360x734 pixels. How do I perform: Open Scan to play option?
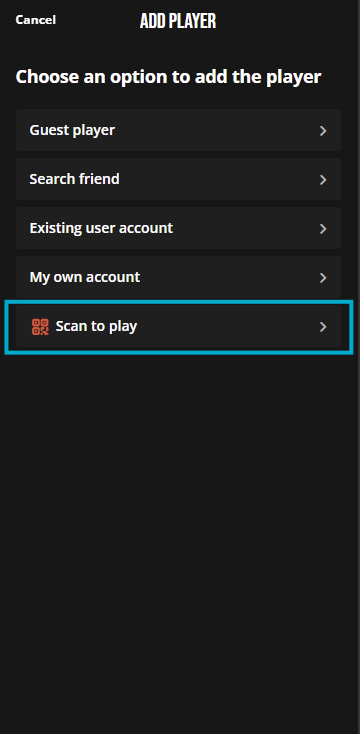tap(178, 326)
